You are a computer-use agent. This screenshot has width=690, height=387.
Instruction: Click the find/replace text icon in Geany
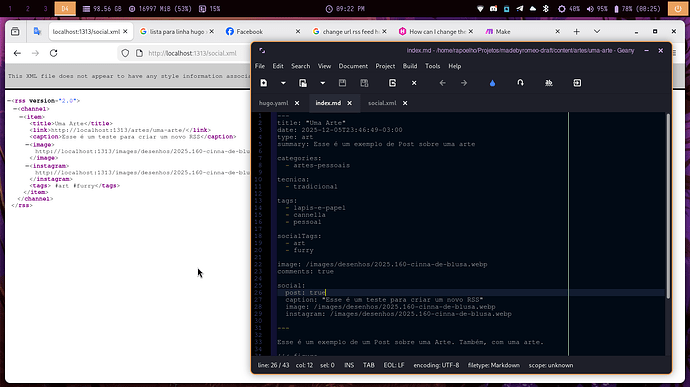[x=549, y=83]
